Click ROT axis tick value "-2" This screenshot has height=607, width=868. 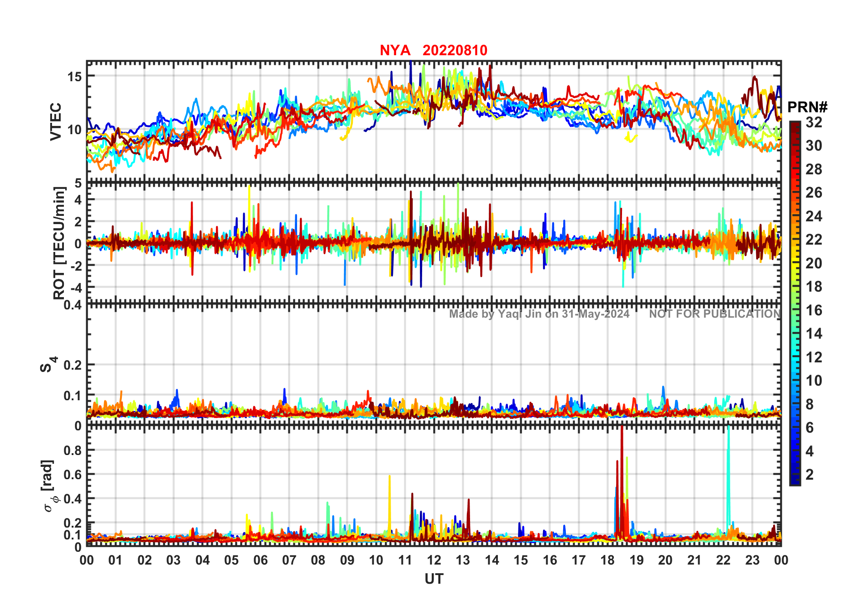pos(76,266)
